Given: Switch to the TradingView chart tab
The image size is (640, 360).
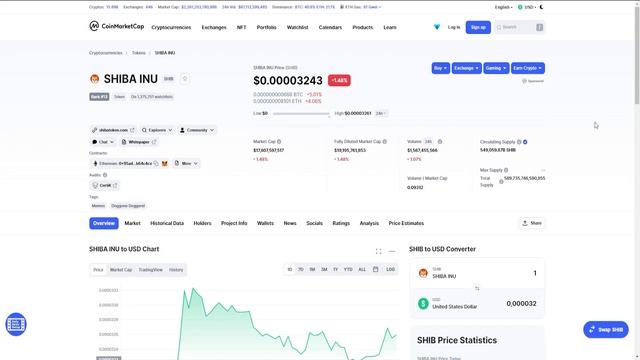Looking at the screenshot, I should pyautogui.click(x=150, y=270).
